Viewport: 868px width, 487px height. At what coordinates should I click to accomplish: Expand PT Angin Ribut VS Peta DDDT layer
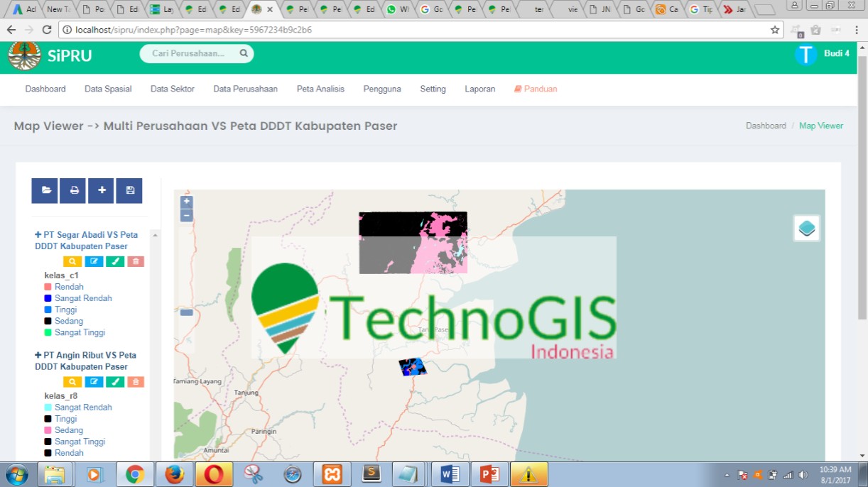point(38,355)
